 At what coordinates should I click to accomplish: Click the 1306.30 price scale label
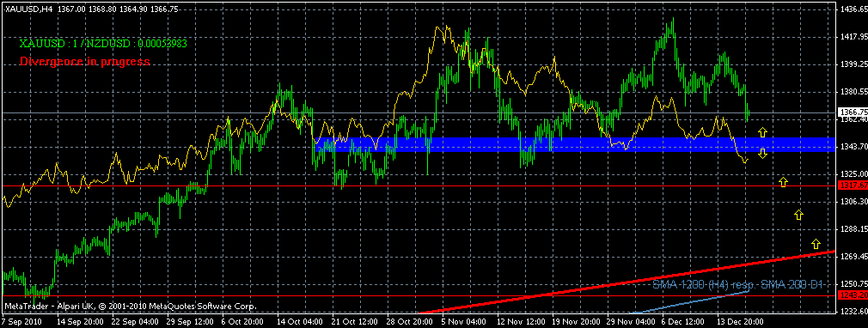click(853, 202)
